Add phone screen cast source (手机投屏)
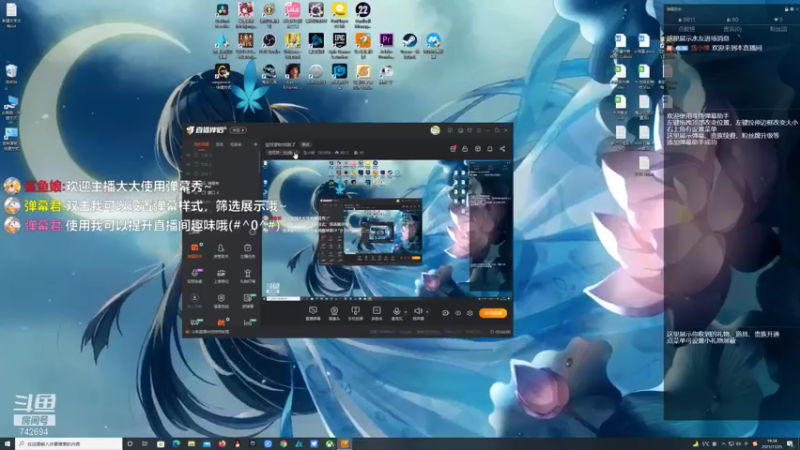The width and height of the screenshot is (800, 450). pos(355,313)
